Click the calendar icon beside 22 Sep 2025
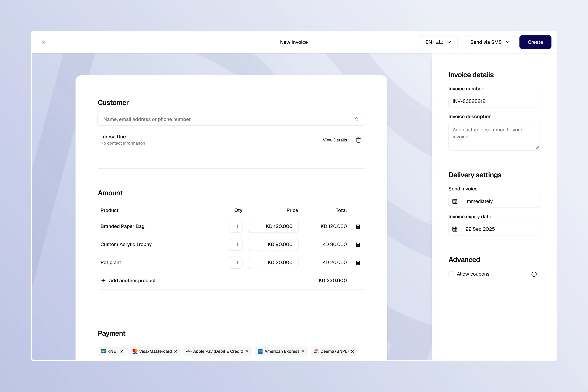The height and width of the screenshot is (392, 588). (x=455, y=229)
